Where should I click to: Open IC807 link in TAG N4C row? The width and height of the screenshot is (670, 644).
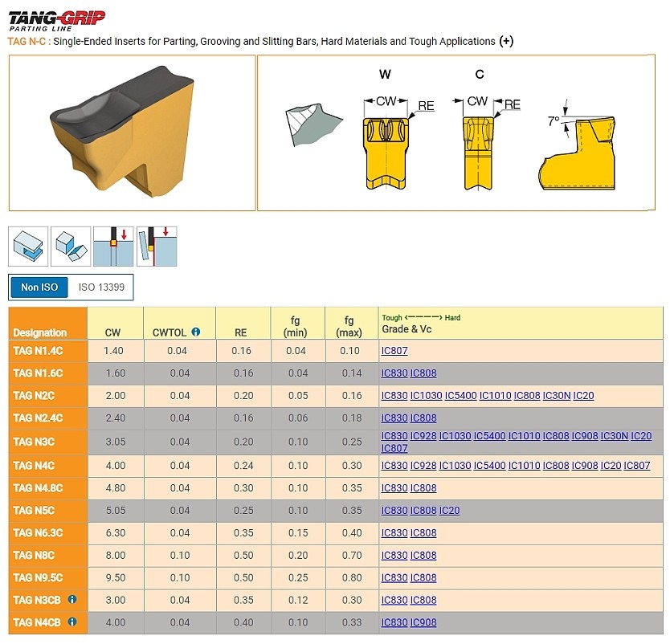[637, 466]
